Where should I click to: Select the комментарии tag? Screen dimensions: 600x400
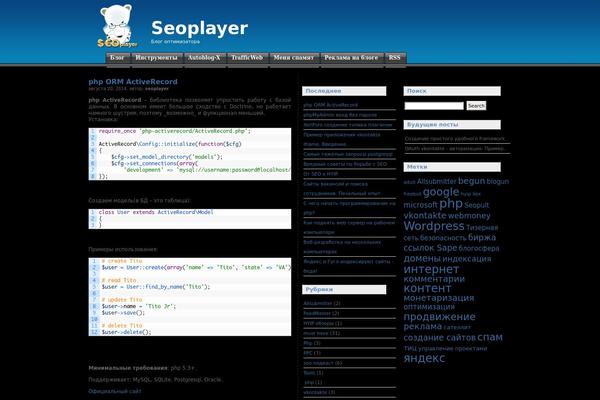[x=434, y=279]
